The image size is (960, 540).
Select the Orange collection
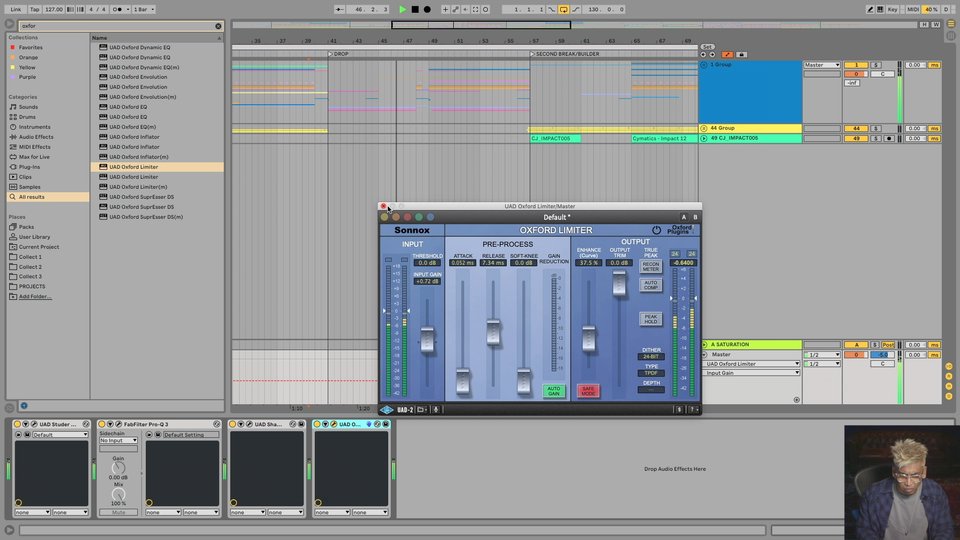coord(28,57)
